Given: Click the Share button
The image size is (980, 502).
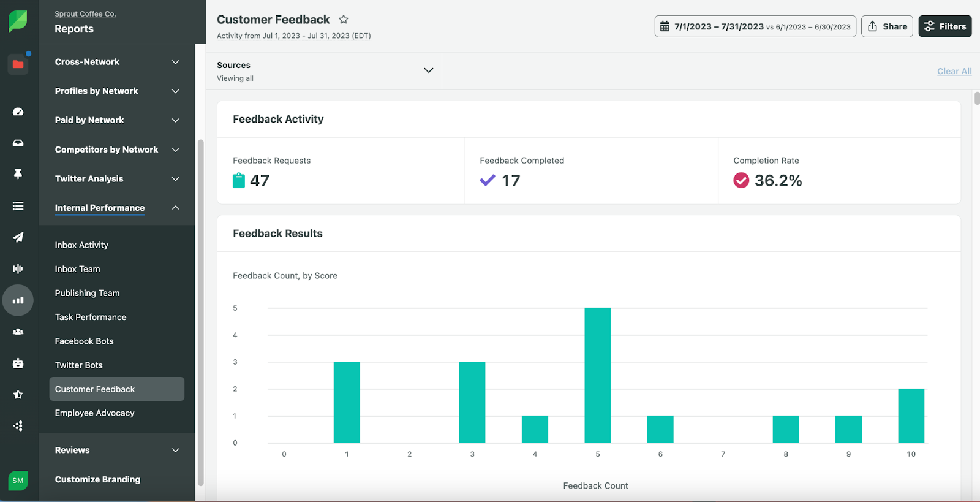Looking at the screenshot, I should [x=887, y=26].
